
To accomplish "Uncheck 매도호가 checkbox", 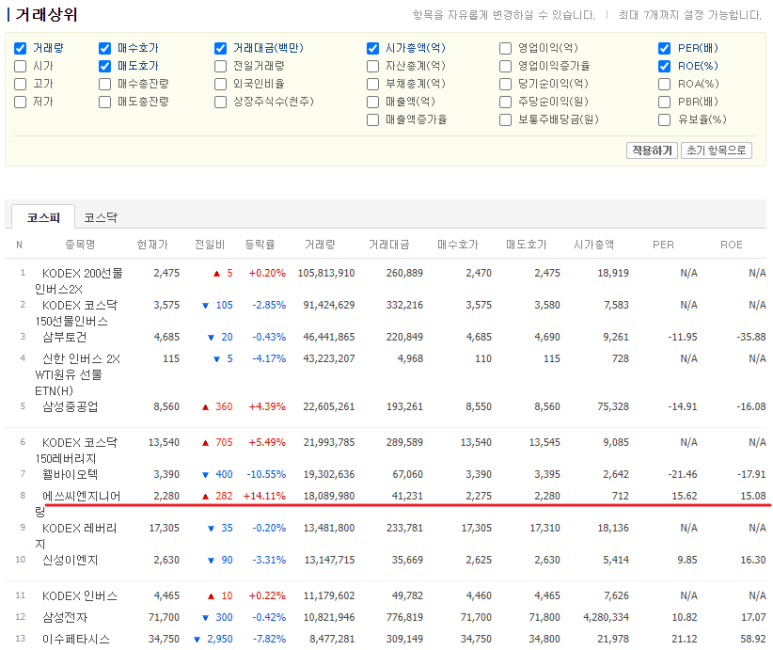I will coord(105,66).
